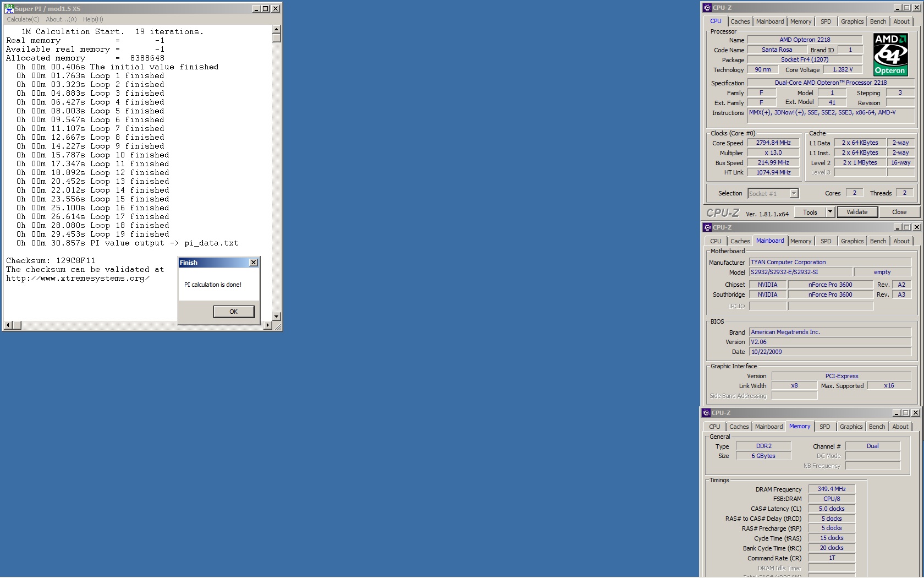Click the Dual channel field
Viewport: 924px width, 578px height.
873,446
